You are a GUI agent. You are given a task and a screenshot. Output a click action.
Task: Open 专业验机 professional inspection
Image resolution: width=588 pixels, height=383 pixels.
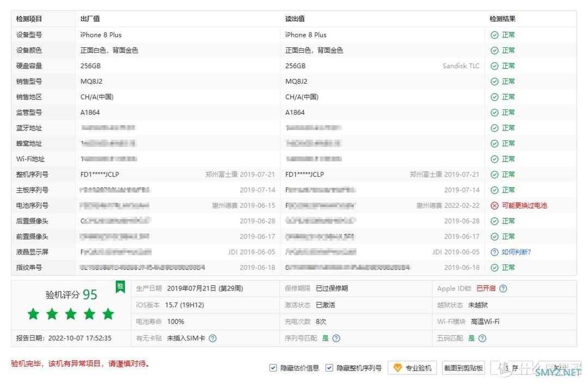pyautogui.click(x=413, y=368)
